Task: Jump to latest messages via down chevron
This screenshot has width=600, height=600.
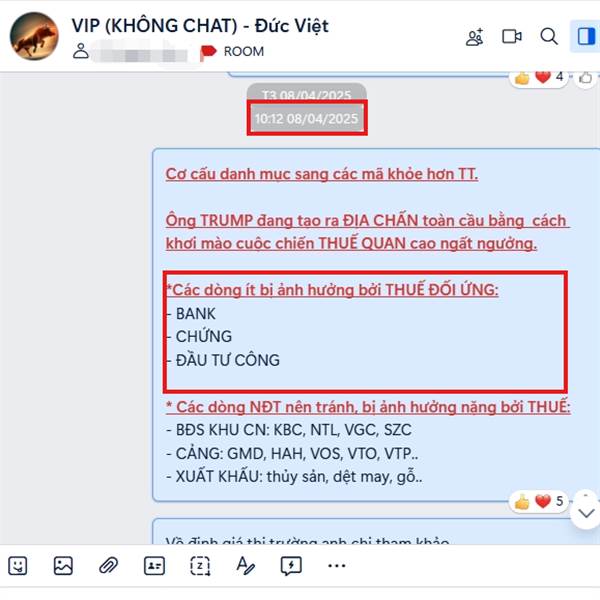Action: [586, 513]
